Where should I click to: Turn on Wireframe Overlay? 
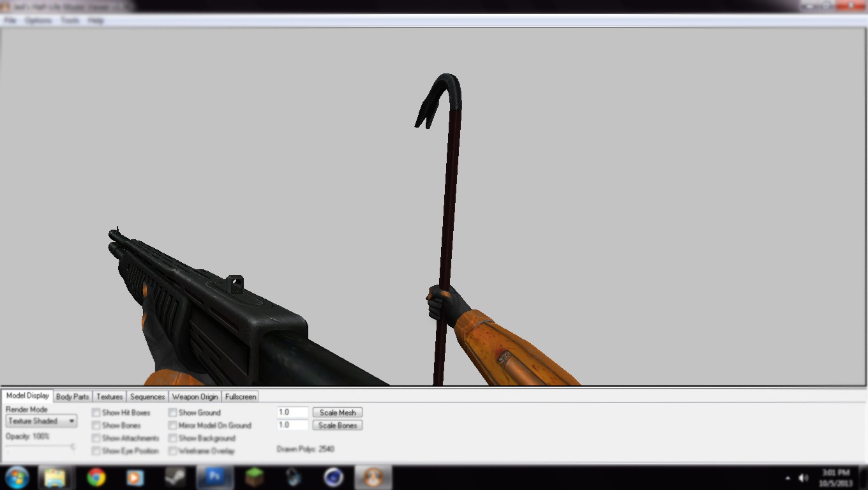[x=172, y=451]
